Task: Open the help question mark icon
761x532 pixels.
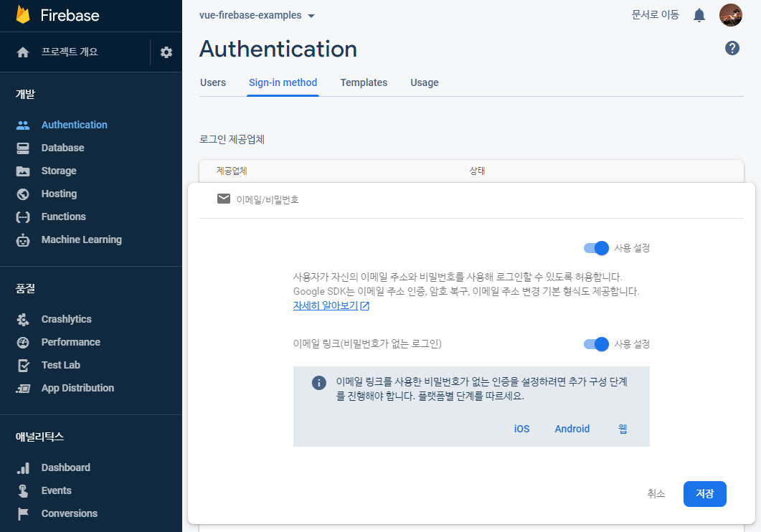Action: tap(732, 48)
